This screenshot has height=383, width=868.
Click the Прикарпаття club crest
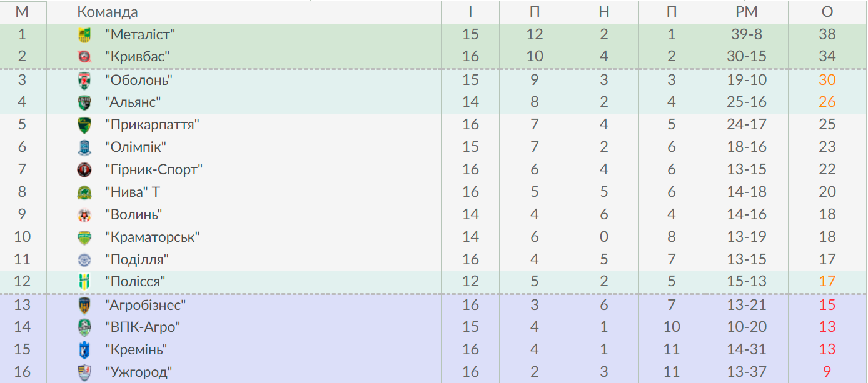pyautogui.click(x=84, y=125)
